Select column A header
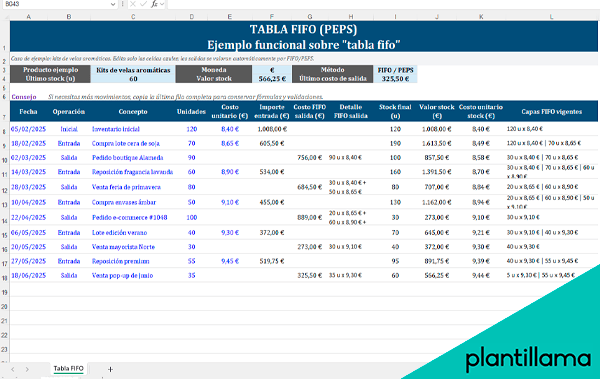This screenshot has height=379, width=600. coord(29,17)
